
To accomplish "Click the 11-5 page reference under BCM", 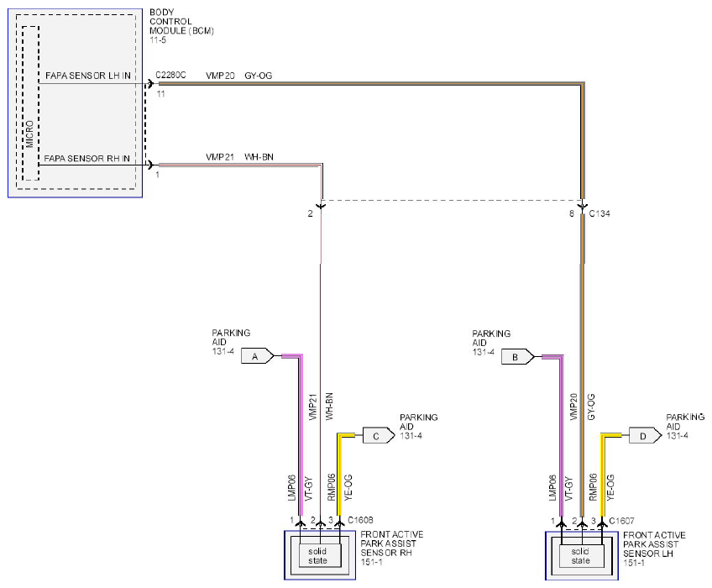I will 158,40.
